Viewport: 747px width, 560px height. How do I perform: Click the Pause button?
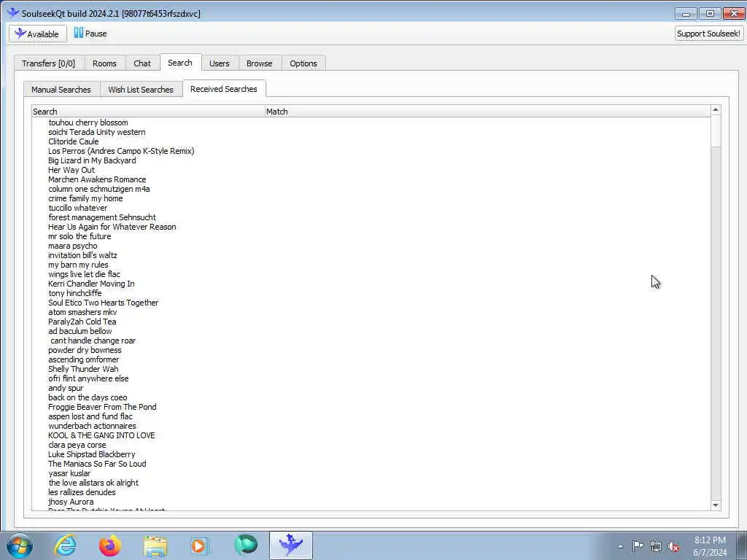click(x=90, y=34)
